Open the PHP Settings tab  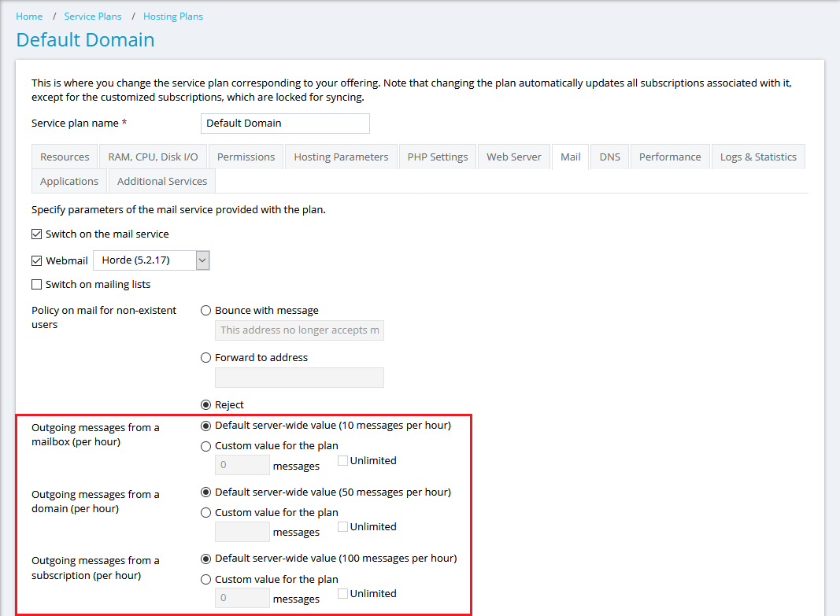point(438,157)
